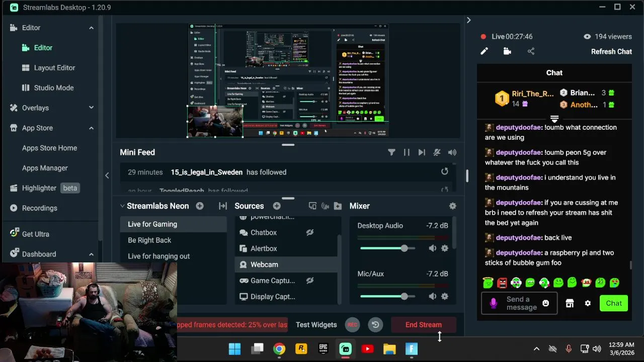Toggle the replay buffer button
This screenshot has width=644, height=362.
tap(375, 325)
